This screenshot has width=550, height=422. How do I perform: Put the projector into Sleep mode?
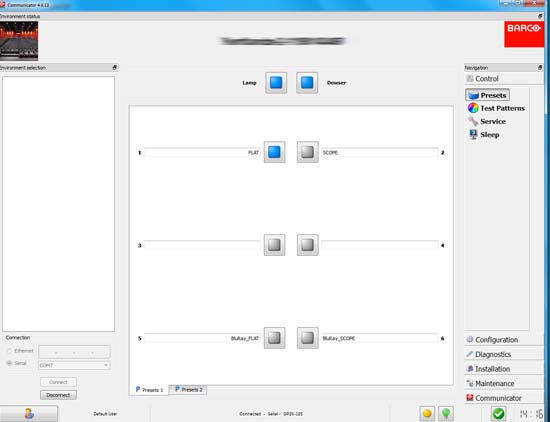pyautogui.click(x=484, y=135)
